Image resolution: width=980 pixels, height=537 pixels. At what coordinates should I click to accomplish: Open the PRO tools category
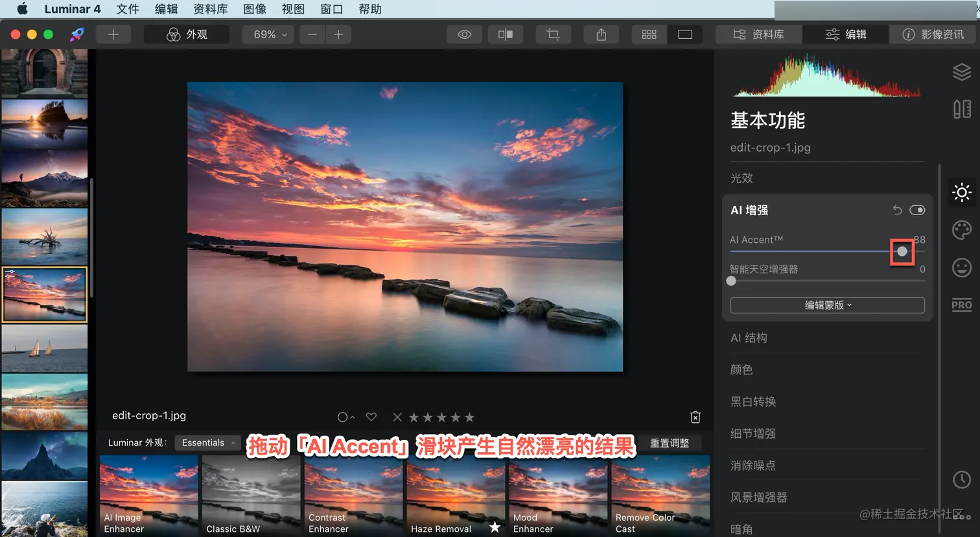coord(962,305)
